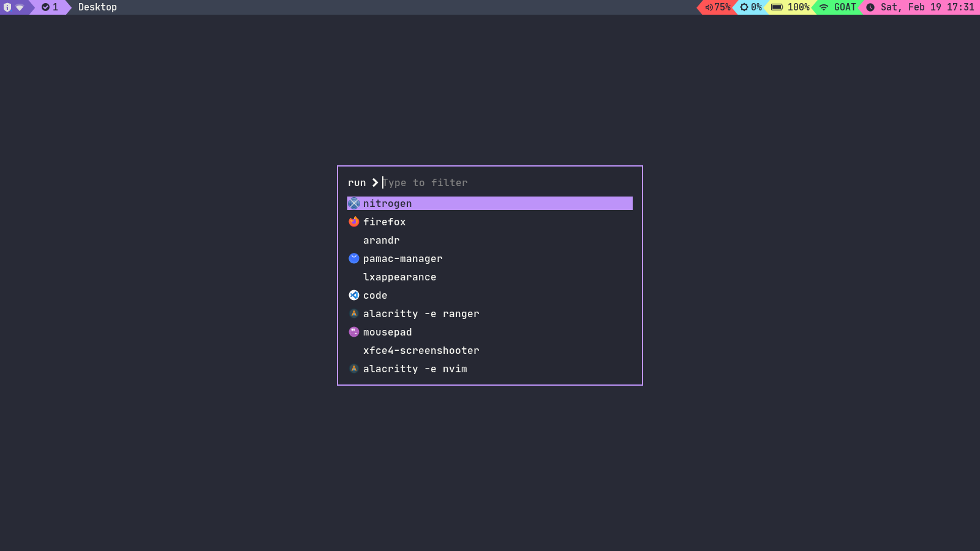The height and width of the screenshot is (551, 980).
Task: Click the VS Code icon beside code
Action: (x=354, y=295)
